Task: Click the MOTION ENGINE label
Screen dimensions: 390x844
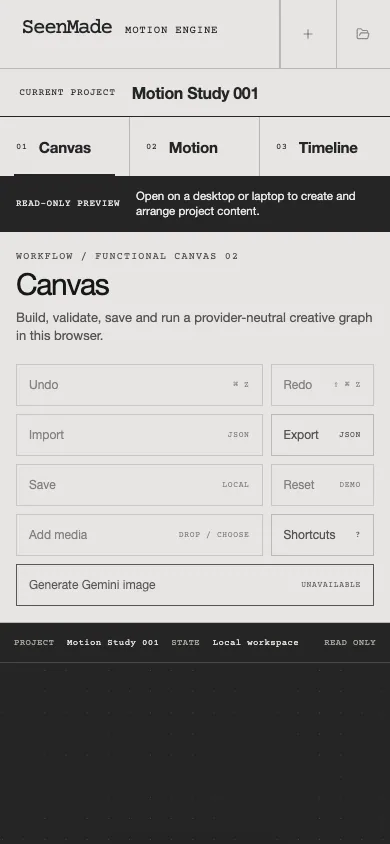Action: (171, 30)
